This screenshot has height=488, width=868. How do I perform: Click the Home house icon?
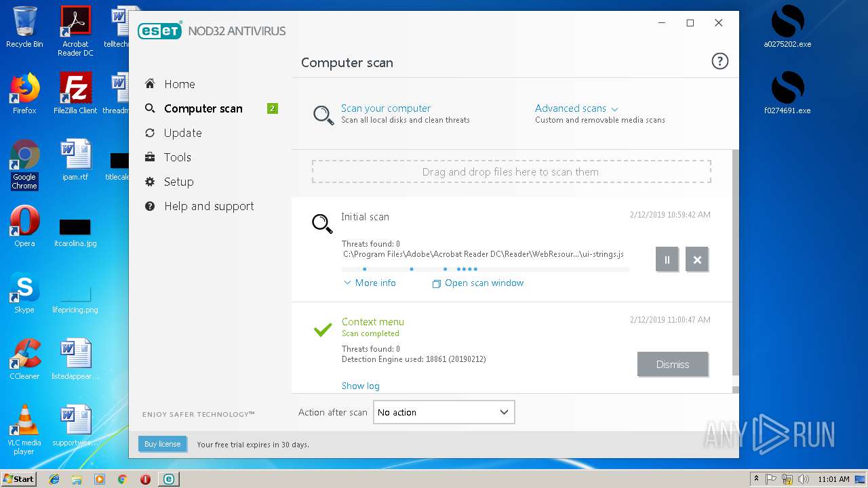[150, 83]
